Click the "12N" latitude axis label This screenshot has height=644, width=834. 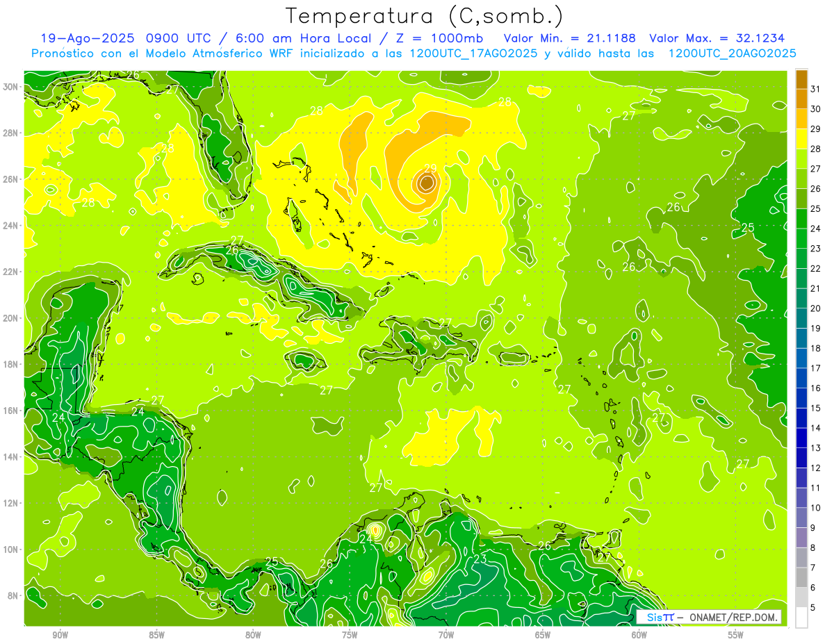pos(11,503)
